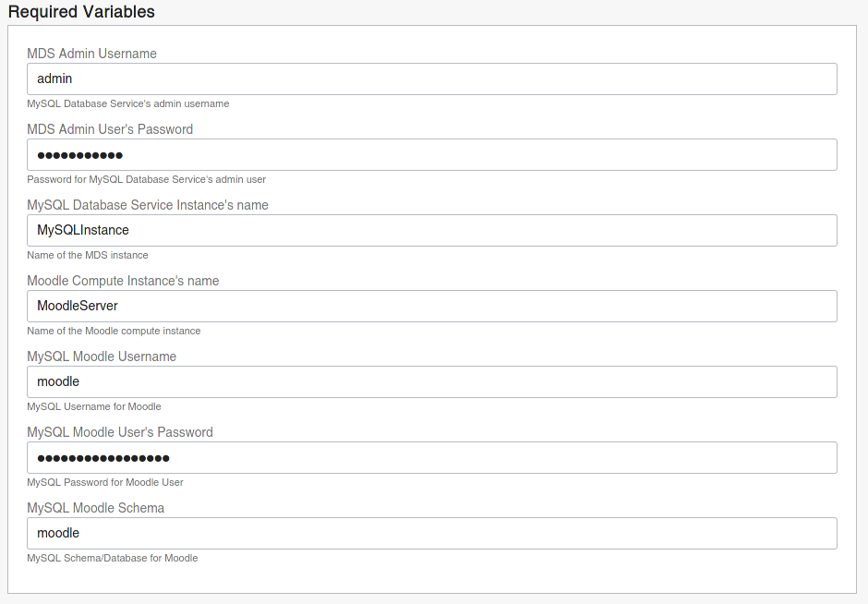Click the "MDS Admin Username" field label
Image resolution: width=868 pixels, height=604 pixels.
[92, 54]
